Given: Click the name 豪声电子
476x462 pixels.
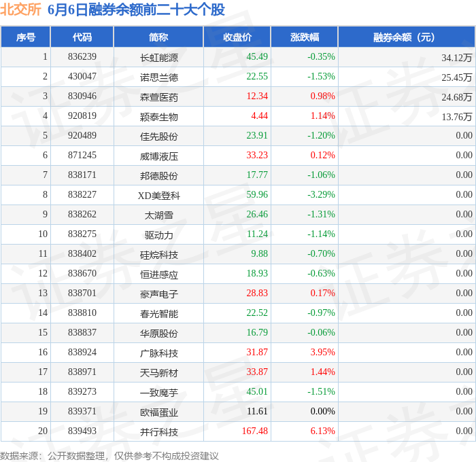Looking at the screenshot, I should [158, 294].
